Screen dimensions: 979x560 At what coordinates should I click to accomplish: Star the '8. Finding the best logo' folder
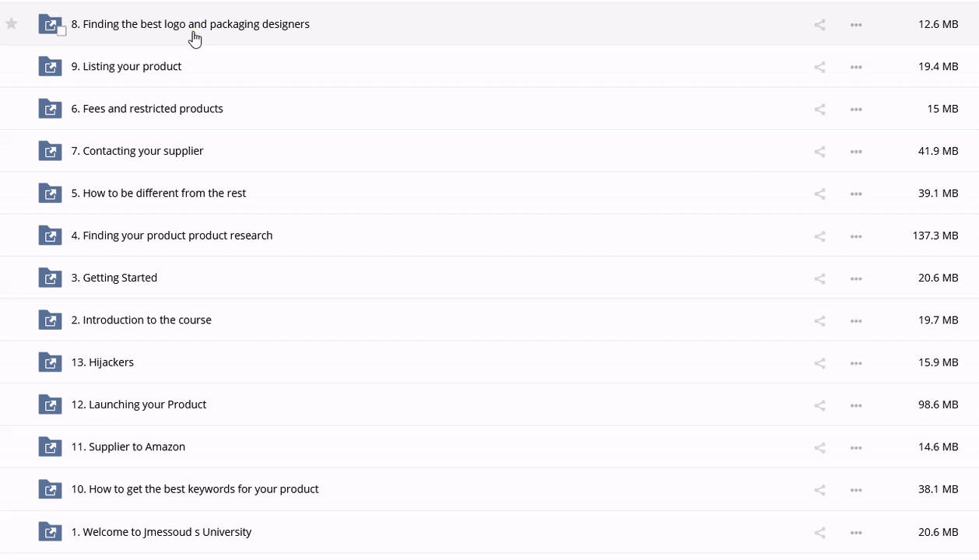pos(12,24)
